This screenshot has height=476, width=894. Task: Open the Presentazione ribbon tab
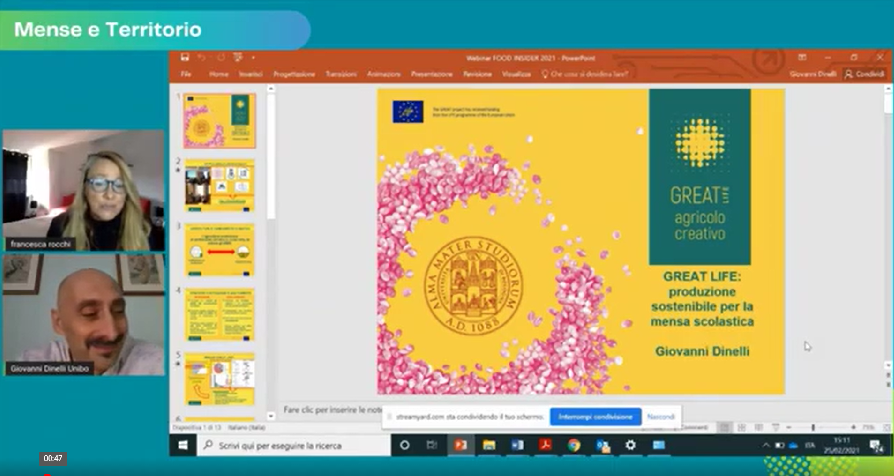432,74
